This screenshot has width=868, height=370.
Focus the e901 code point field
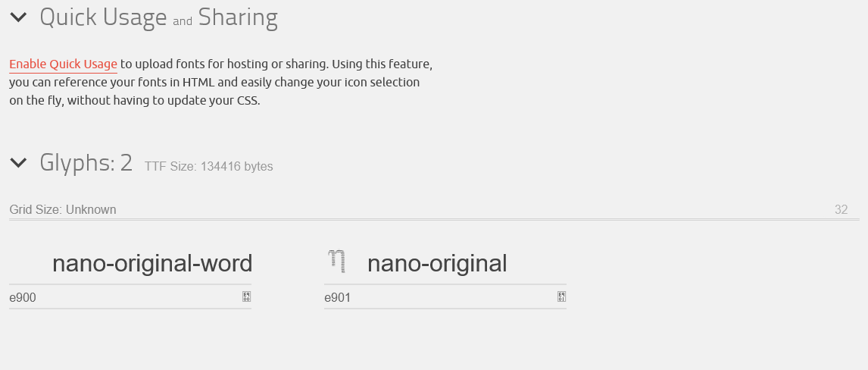(x=439, y=297)
